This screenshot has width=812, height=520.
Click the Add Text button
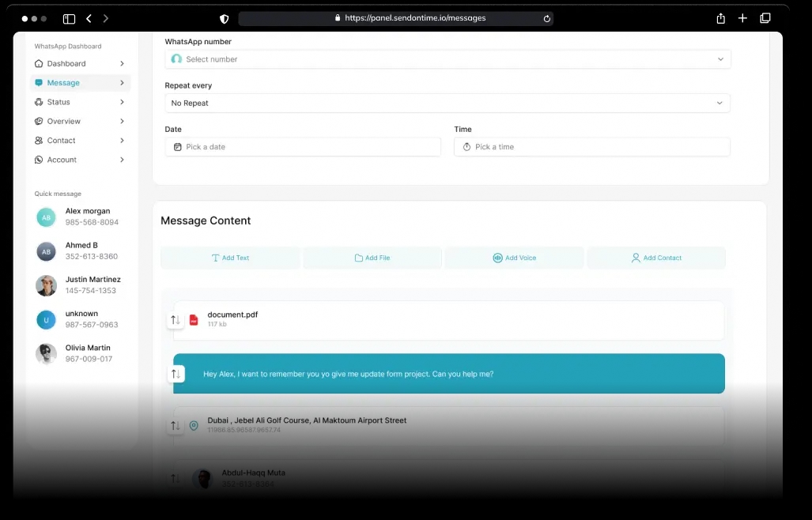point(230,258)
